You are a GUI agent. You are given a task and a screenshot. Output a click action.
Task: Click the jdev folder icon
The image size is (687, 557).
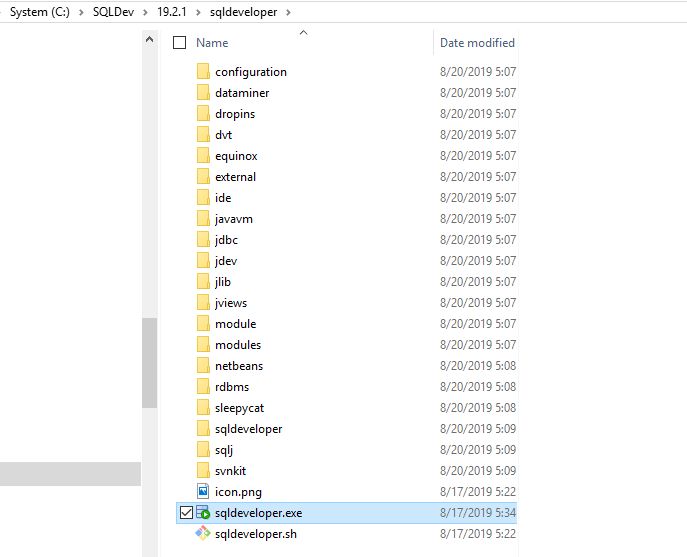point(203,261)
